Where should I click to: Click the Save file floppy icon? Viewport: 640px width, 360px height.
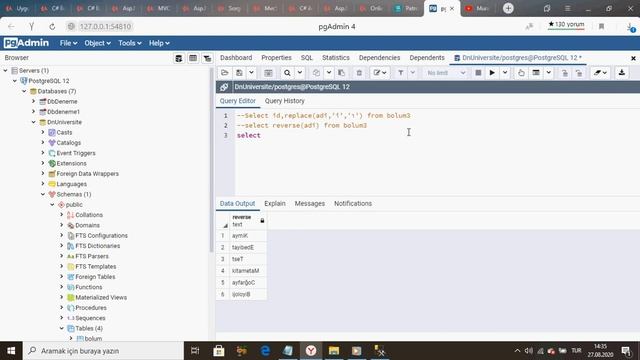(239, 73)
